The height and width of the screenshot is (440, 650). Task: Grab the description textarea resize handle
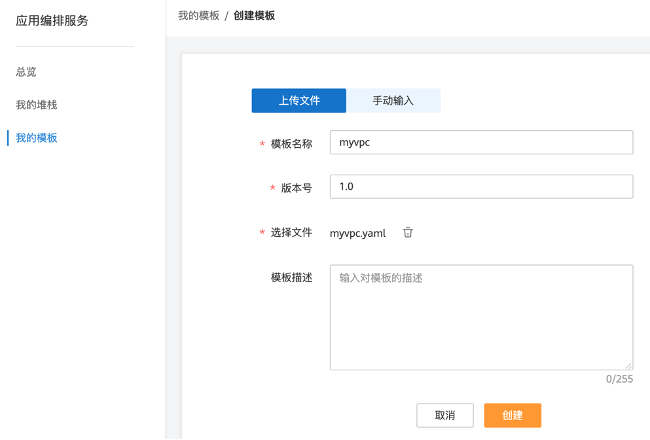tap(628, 365)
